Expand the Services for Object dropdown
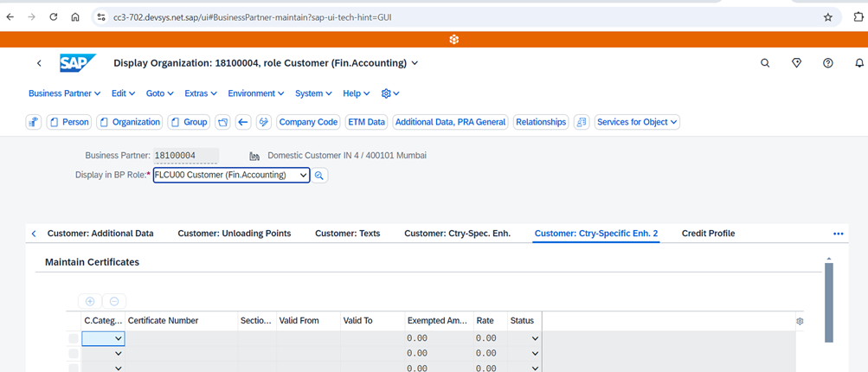The height and width of the screenshot is (372, 868). [x=637, y=122]
